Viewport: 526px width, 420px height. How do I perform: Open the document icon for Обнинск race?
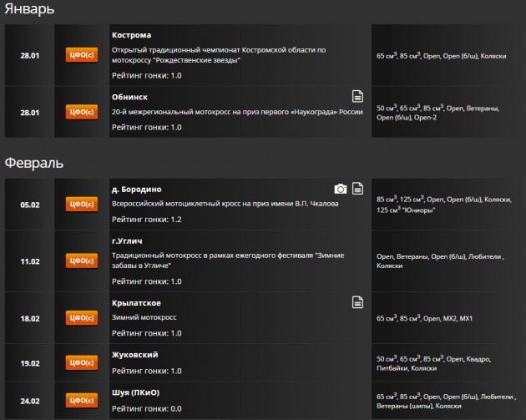pyautogui.click(x=357, y=96)
